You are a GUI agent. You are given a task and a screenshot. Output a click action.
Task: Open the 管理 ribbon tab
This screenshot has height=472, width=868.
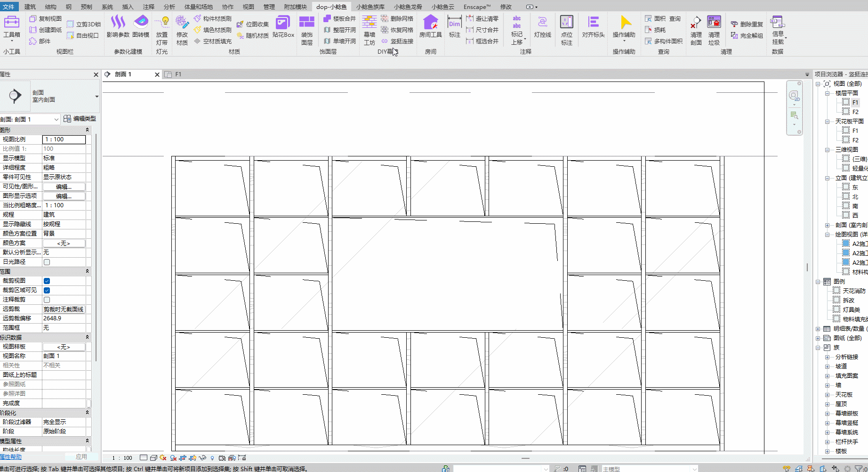(x=269, y=7)
